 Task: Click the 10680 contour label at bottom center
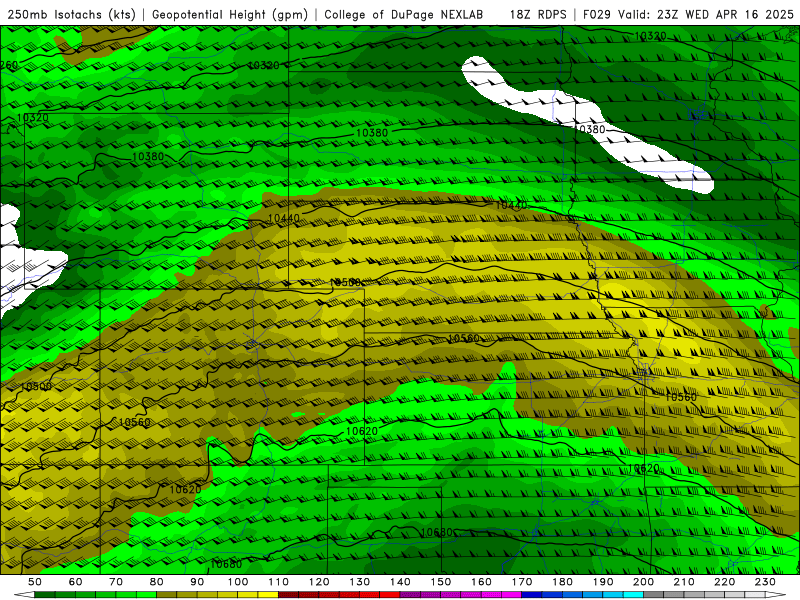pos(436,532)
